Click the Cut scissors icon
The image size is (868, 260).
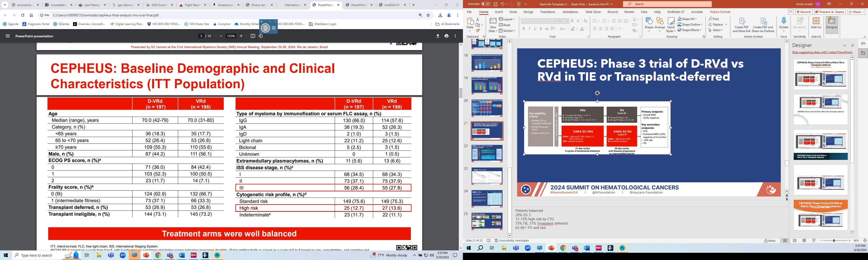pyautogui.click(x=477, y=19)
